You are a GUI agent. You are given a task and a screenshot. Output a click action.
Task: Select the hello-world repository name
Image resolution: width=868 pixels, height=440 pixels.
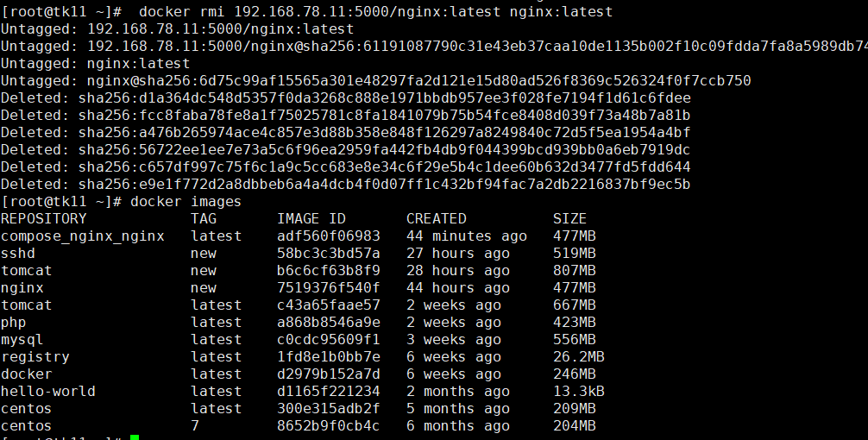pos(48,392)
